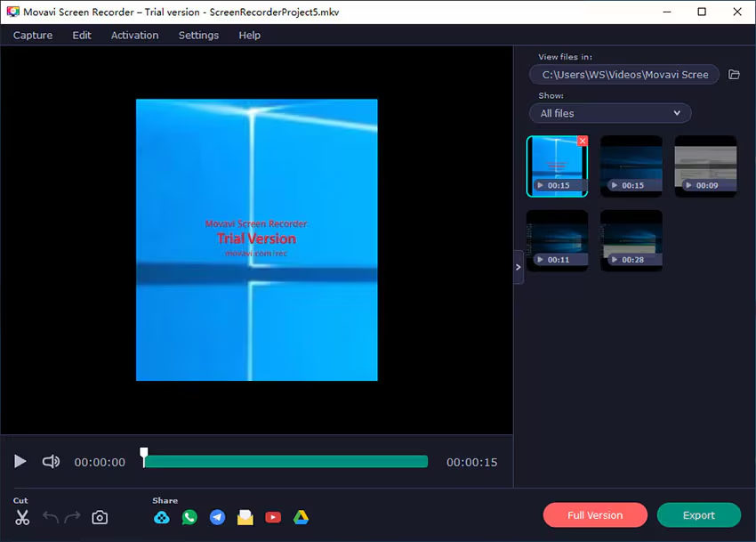Viewport: 756px width, 542px height.
Task: Upload to YouTube via its icon
Action: click(x=273, y=517)
